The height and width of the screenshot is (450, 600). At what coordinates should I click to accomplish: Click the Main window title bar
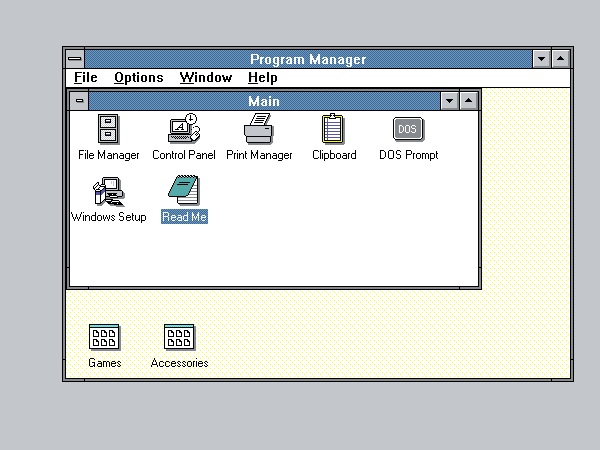coord(264,101)
